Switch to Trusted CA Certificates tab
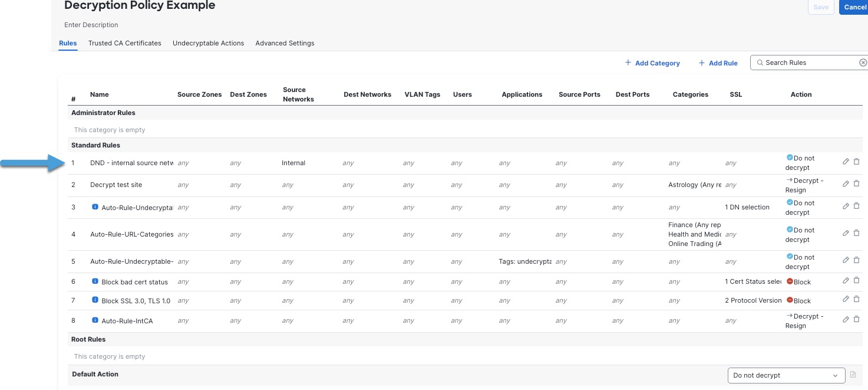Screen dimensions: 868x390 [x=124, y=43]
